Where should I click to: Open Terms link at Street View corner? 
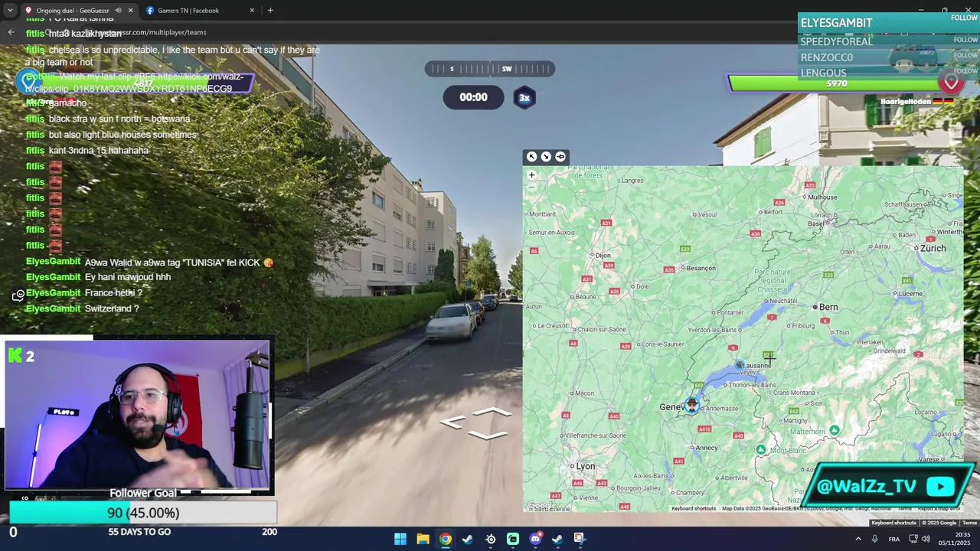point(970,523)
